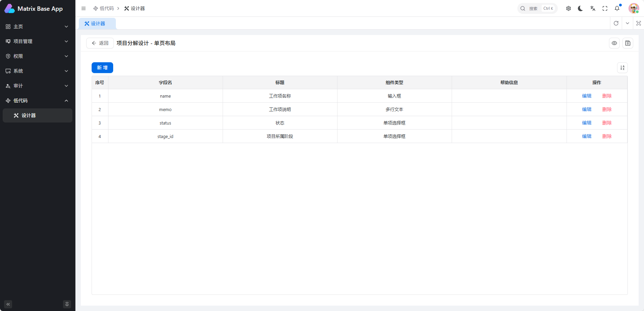The width and height of the screenshot is (644, 311).
Task: Click the A-Z sort icon above the table
Action: [622, 67]
